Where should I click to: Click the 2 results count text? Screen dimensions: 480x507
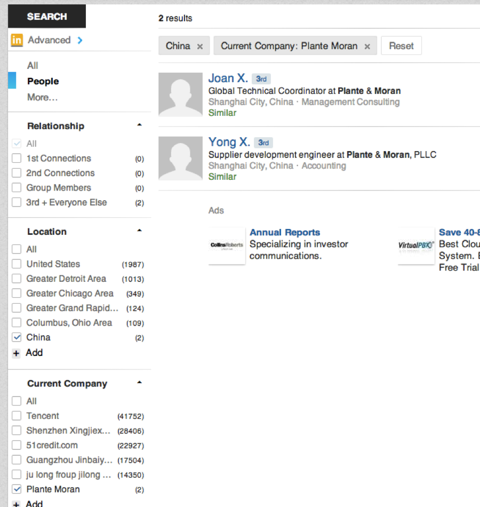click(x=175, y=18)
